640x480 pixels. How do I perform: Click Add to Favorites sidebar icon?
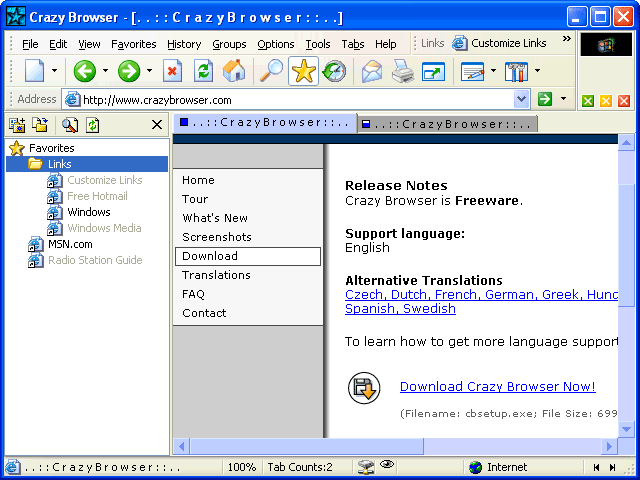pyautogui.click(x=17, y=125)
